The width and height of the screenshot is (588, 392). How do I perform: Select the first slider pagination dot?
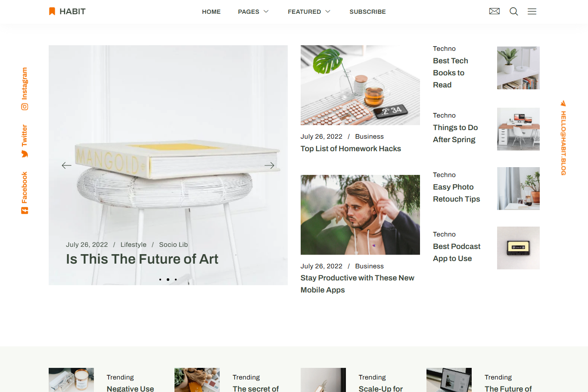pyautogui.click(x=160, y=280)
